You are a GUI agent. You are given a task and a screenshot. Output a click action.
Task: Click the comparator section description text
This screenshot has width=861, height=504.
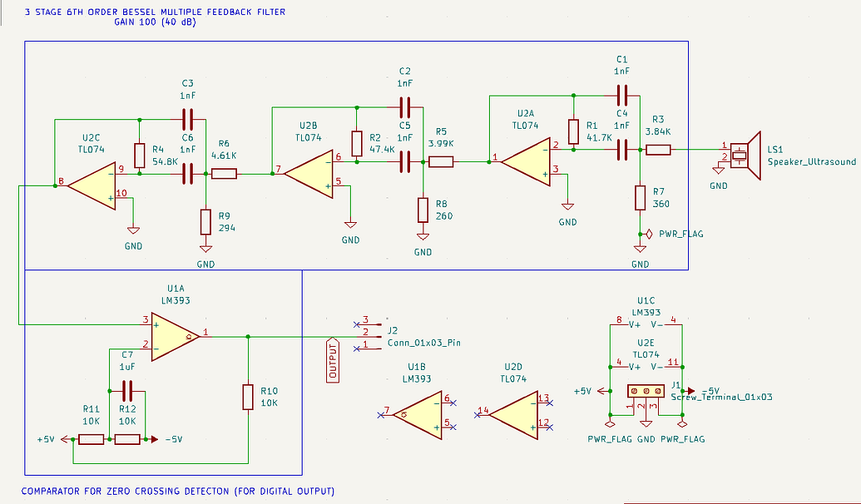(179, 491)
